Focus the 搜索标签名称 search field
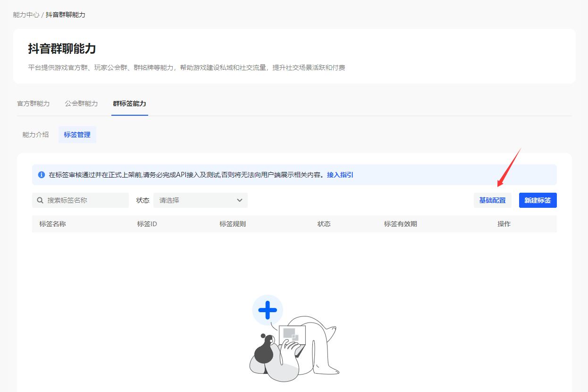 [80, 200]
